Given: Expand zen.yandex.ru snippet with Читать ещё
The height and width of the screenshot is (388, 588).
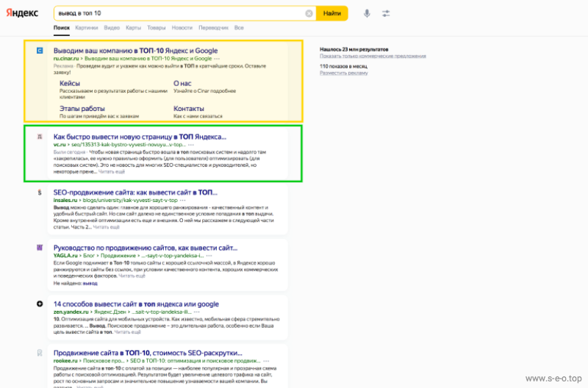Looking at the screenshot, I should click(x=127, y=332).
